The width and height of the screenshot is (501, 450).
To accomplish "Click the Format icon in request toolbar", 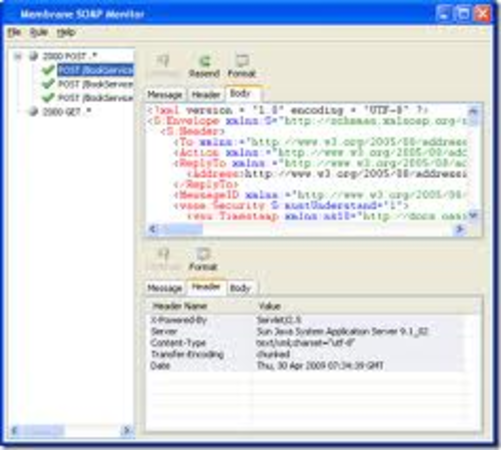I will click(242, 61).
